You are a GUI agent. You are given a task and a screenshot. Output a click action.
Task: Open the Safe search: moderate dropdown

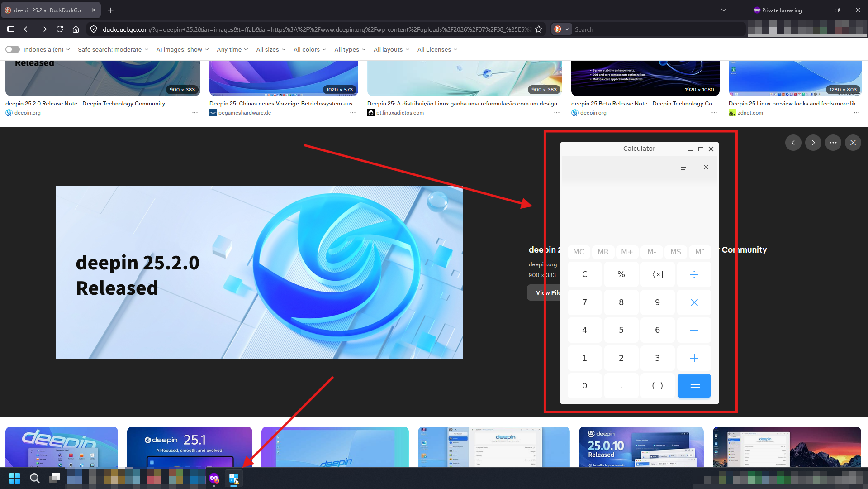pos(113,49)
